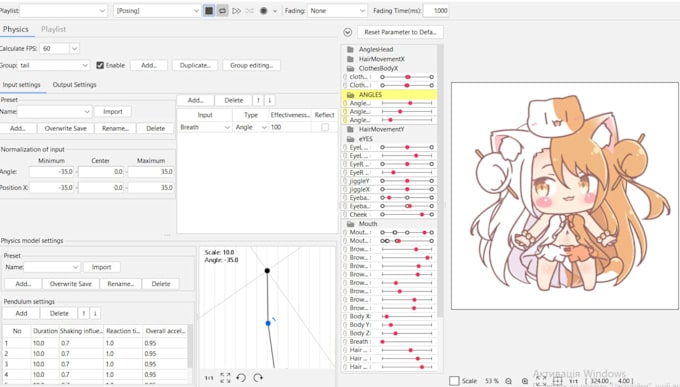Move pendulum row up with arrow
This screenshot has height=387, width=680.
84,313
